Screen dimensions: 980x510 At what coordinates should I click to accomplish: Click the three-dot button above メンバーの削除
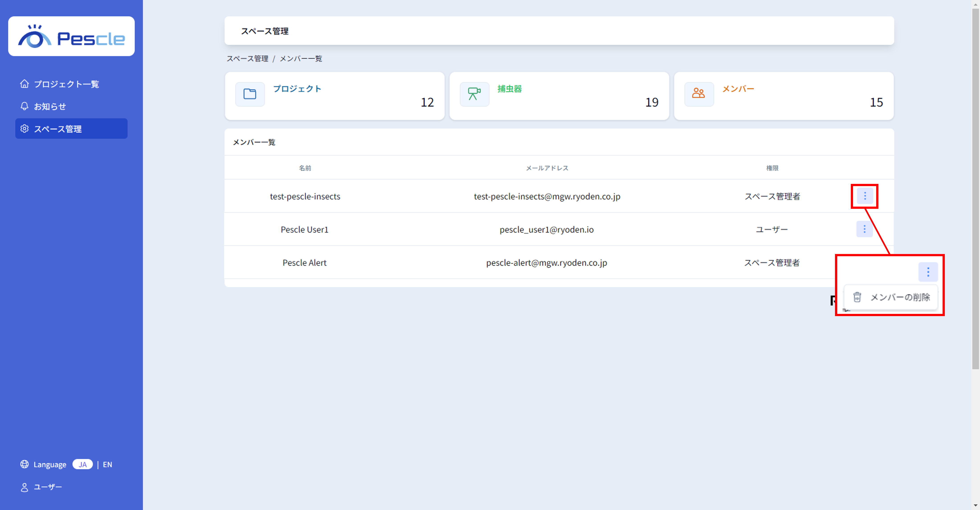tap(928, 272)
